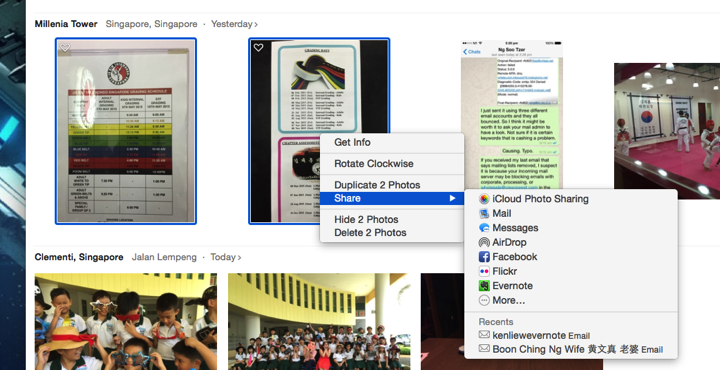Select the kids with star glasses photo
720x370 pixels.
click(126, 321)
